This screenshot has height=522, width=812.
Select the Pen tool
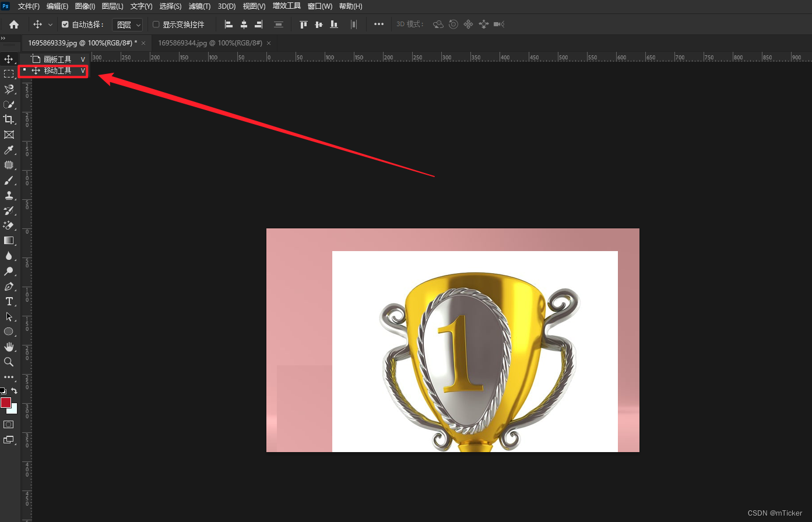[x=9, y=286]
